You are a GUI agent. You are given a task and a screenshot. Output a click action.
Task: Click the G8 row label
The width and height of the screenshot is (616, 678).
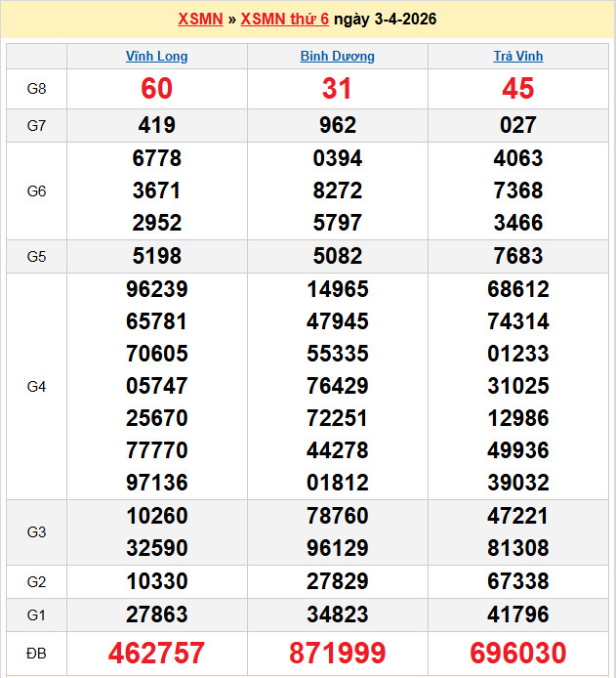point(36,89)
